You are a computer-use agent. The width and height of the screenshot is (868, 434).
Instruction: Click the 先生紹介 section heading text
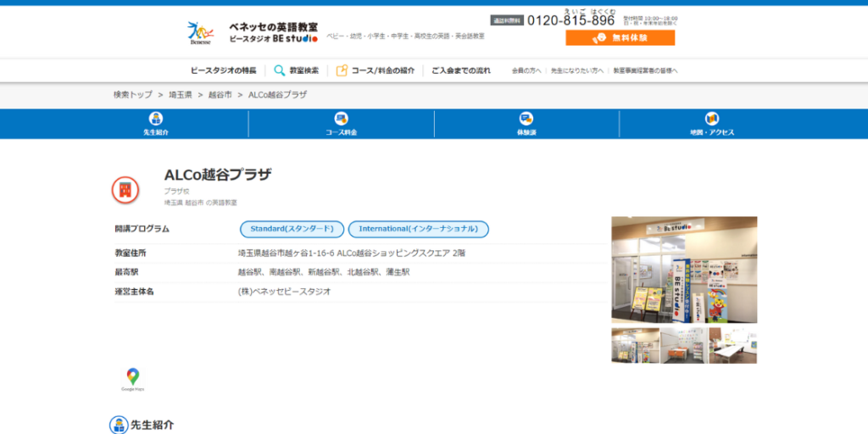(152, 426)
